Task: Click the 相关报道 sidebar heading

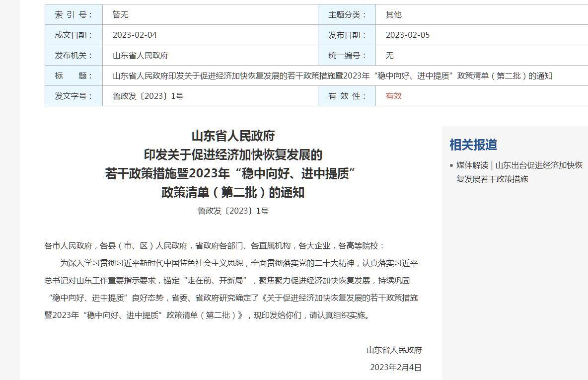Action: point(473,145)
